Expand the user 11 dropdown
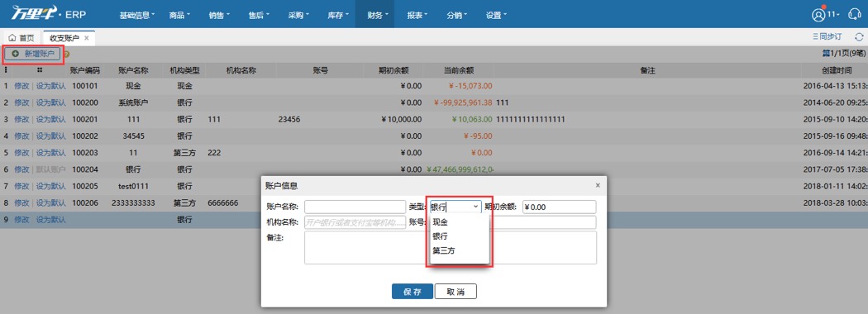Image resolution: width=868 pixels, height=314 pixels. tap(834, 14)
